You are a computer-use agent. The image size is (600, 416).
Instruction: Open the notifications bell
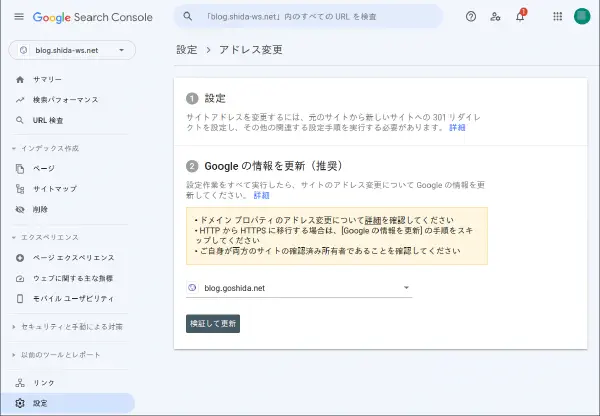520,16
